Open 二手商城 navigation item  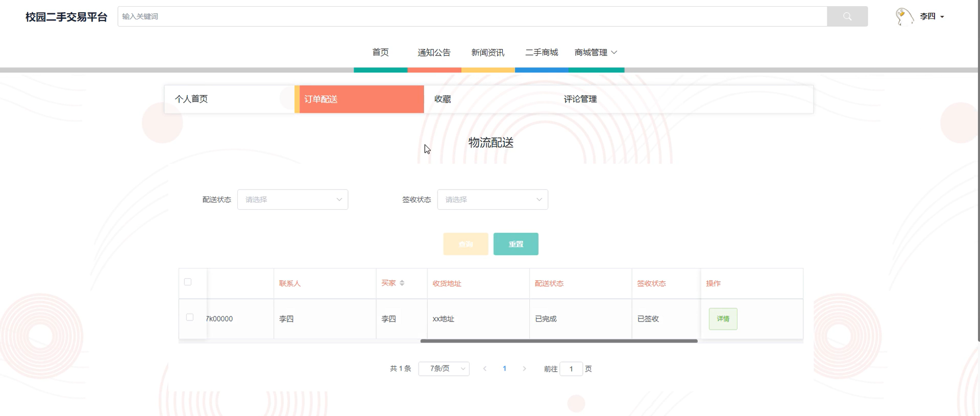542,52
